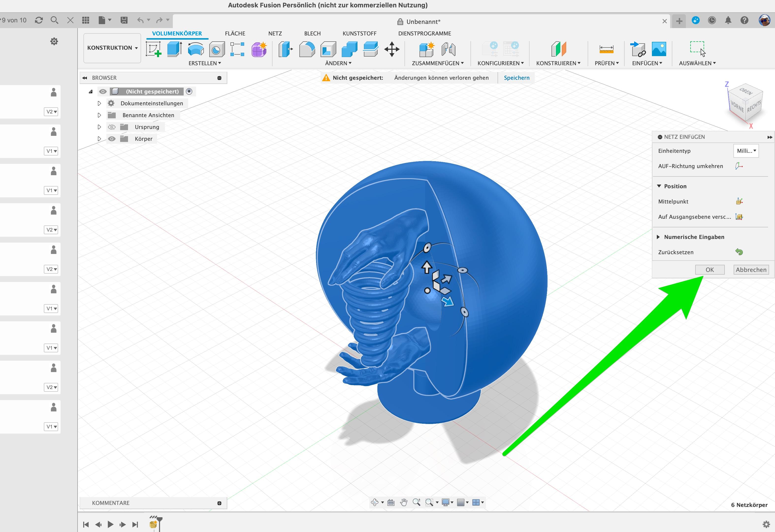775x532 pixels.
Task: Click the mesh feature in timeline
Action: pyautogui.click(x=153, y=524)
